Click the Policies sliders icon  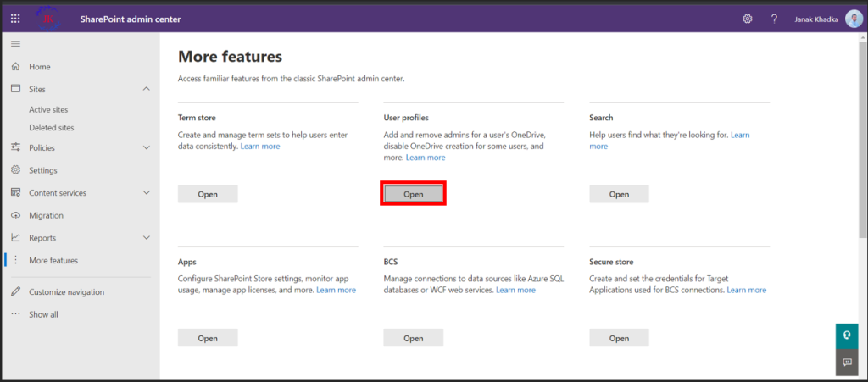point(15,147)
